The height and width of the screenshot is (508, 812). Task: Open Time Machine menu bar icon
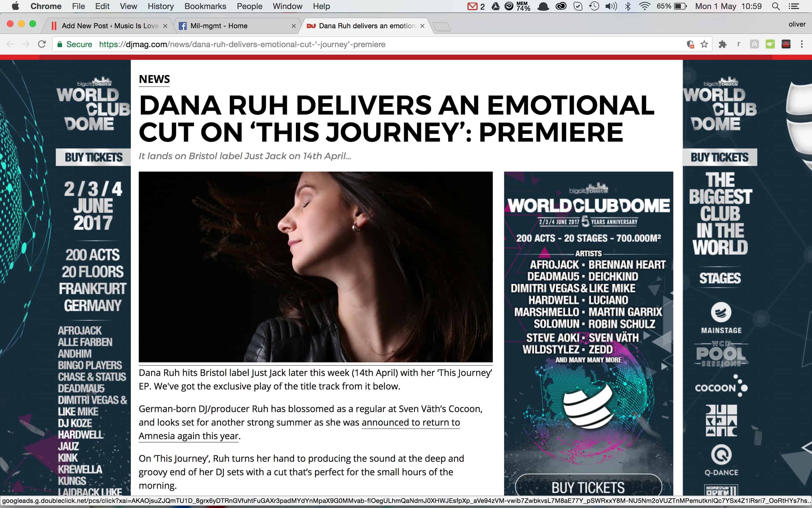click(x=594, y=6)
